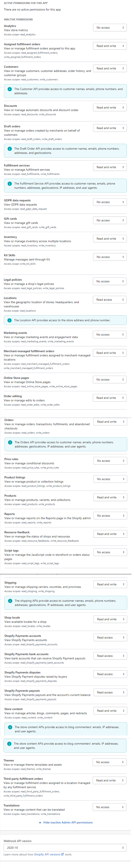134x868 pixels.
Task: Change the Shipping permission dropdown
Action: pos(110,584)
